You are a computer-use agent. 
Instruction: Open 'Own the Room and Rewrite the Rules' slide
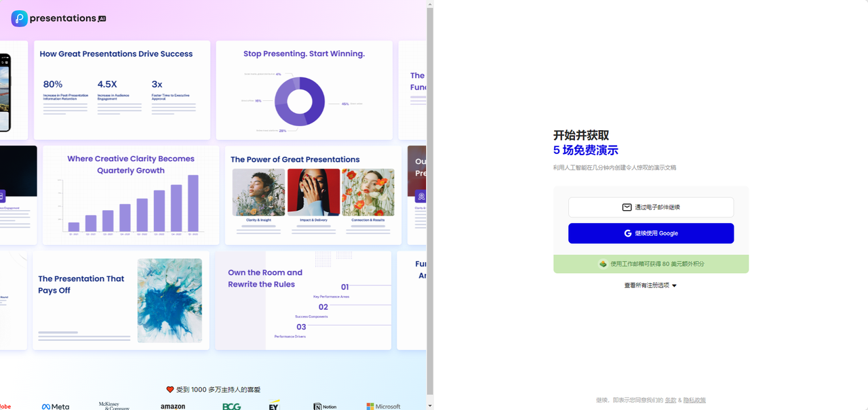click(303, 300)
